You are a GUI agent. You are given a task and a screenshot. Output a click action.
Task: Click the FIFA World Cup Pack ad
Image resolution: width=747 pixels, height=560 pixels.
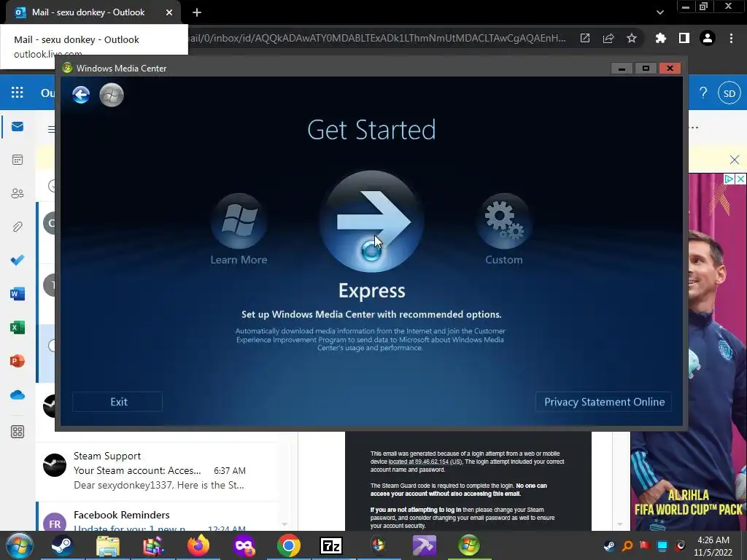pos(689,352)
